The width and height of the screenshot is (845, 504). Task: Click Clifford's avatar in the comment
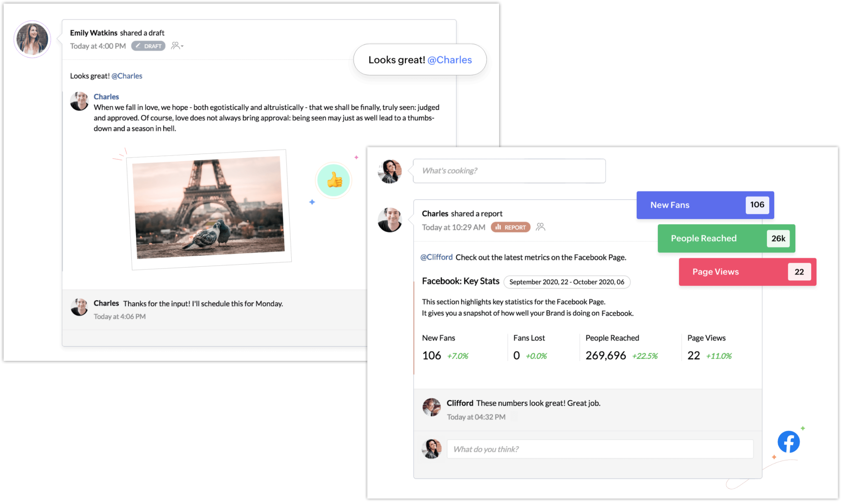pos(431,408)
